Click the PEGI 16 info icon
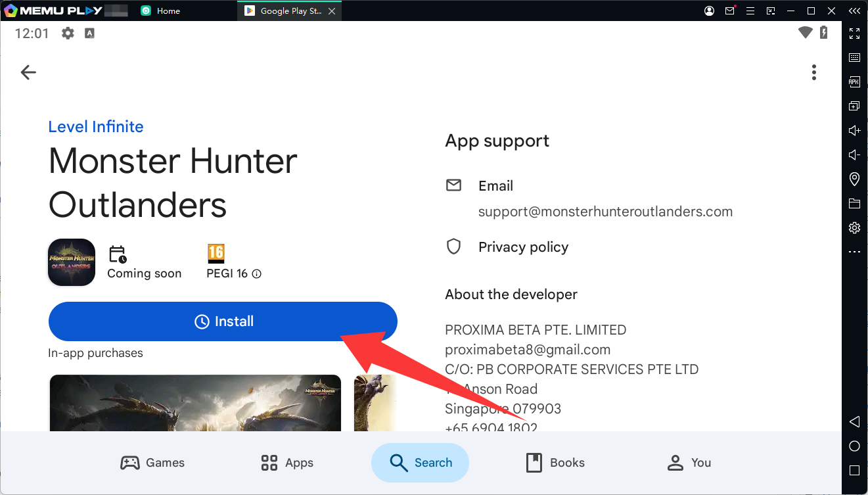Screen dimensions: 868x495 pyautogui.click(x=257, y=274)
